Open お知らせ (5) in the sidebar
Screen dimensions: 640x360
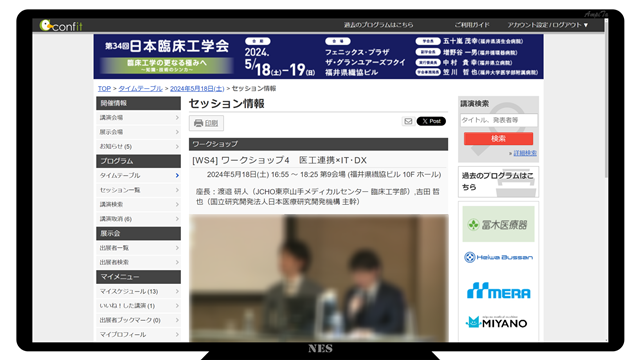[138, 146]
